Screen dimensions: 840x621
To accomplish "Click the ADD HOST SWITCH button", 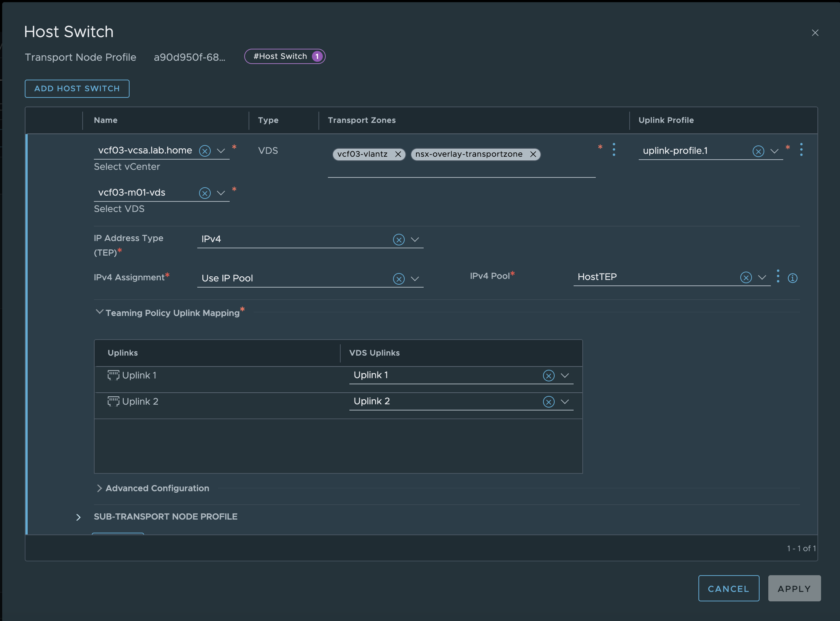I will (x=77, y=89).
